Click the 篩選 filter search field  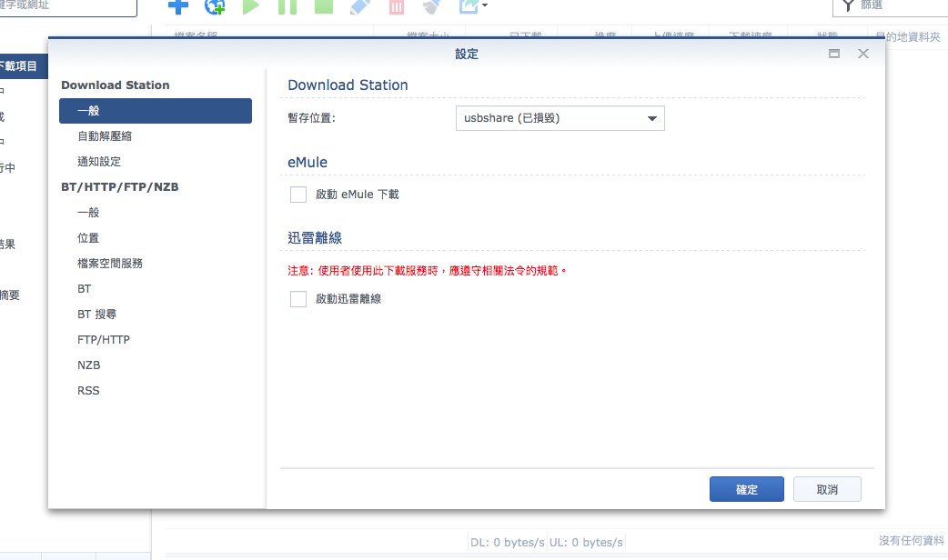click(x=896, y=6)
